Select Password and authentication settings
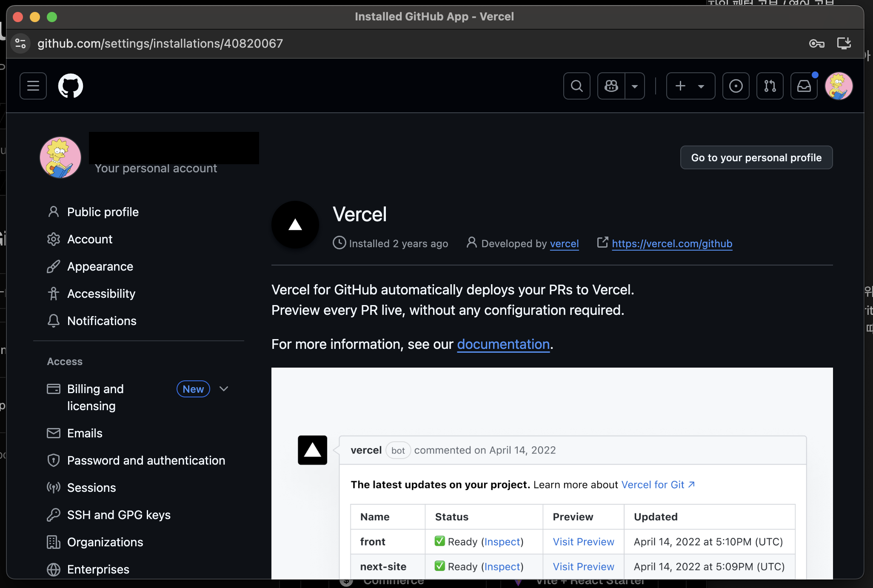 [146, 460]
